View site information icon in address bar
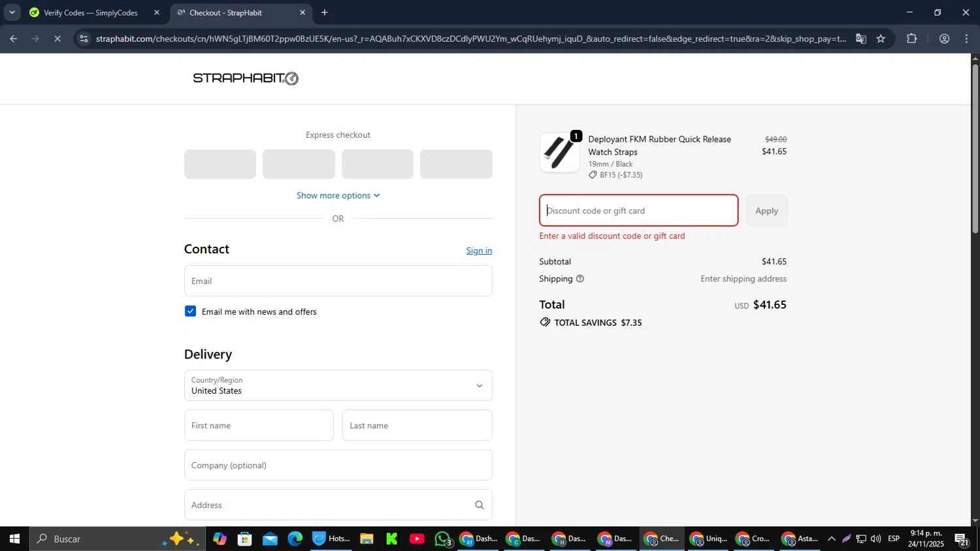The image size is (980, 551). pos(83,39)
